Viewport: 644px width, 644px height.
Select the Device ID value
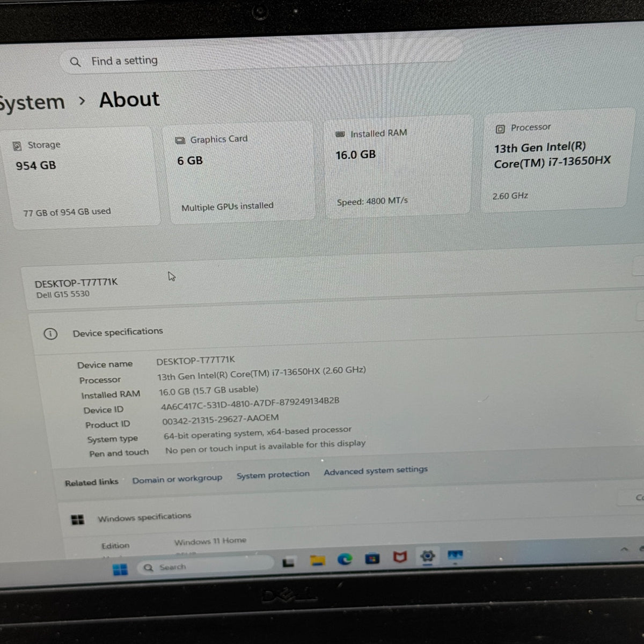(x=250, y=403)
